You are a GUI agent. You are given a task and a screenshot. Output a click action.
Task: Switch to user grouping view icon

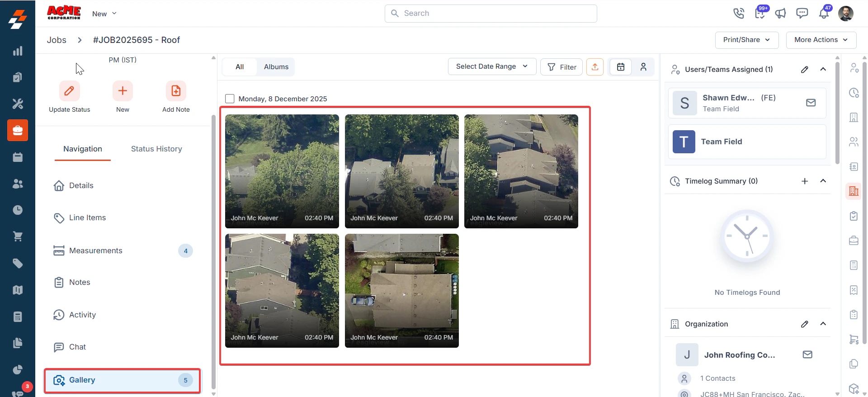(643, 67)
